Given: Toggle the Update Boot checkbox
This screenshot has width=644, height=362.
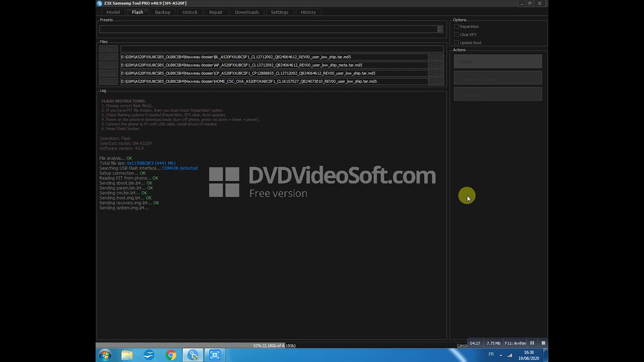Looking at the screenshot, I should (x=456, y=43).
